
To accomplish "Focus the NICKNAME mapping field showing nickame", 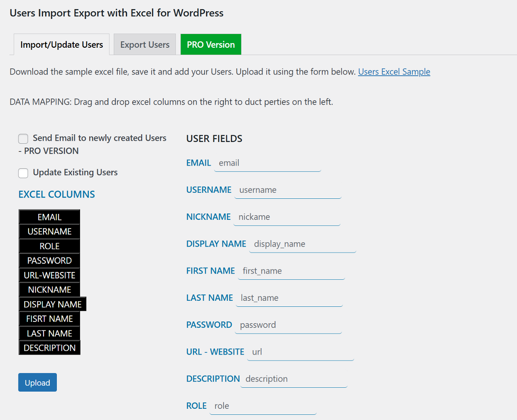I will [x=287, y=217].
